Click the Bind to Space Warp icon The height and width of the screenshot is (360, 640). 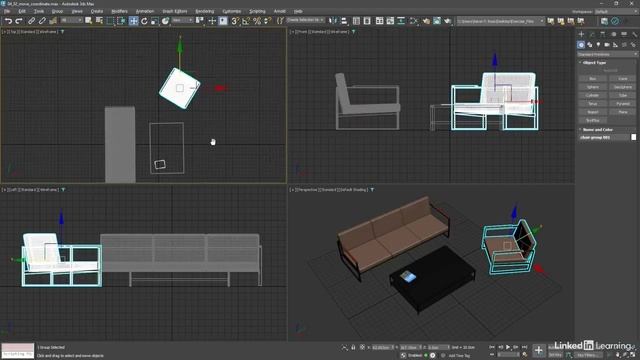click(x=53, y=20)
